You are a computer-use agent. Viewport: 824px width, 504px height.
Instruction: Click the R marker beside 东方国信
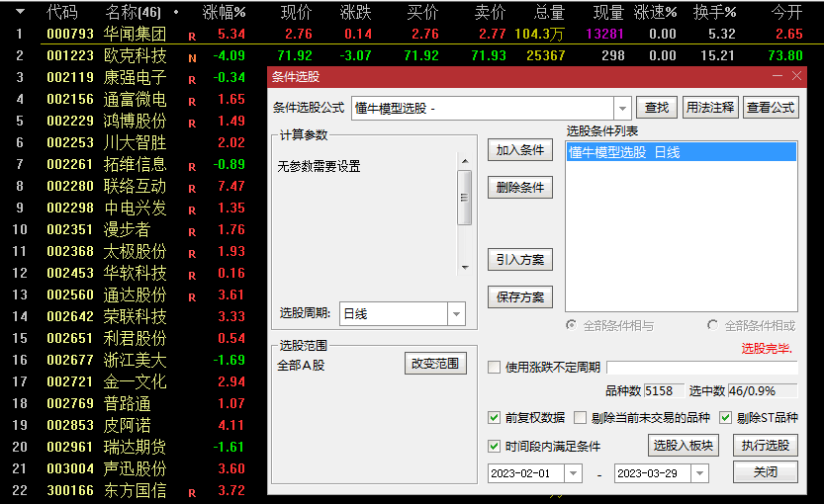point(192,493)
